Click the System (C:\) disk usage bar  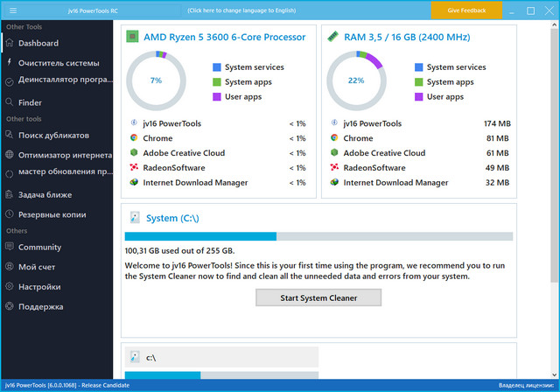(x=318, y=236)
